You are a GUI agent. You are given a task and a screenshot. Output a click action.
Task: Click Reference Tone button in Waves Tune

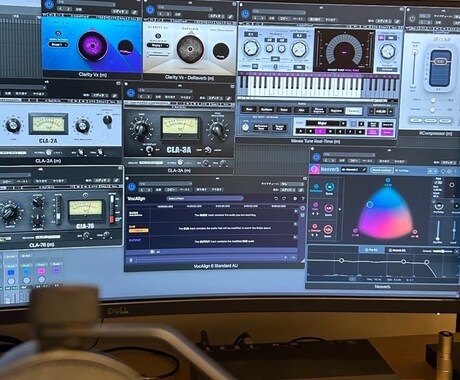(261, 127)
